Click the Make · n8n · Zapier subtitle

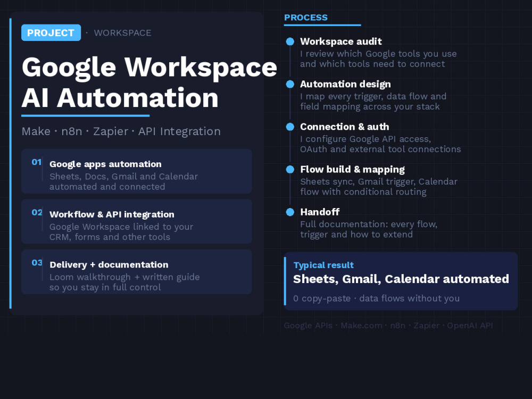tap(121, 131)
